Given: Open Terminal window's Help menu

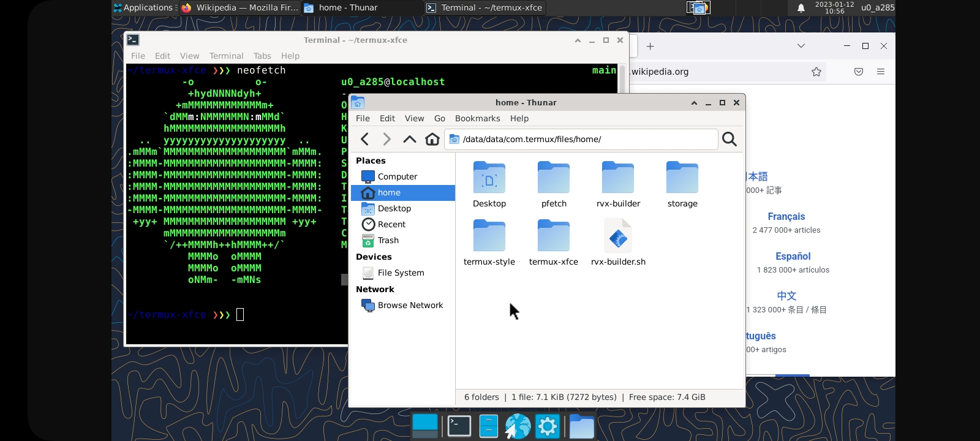Looking at the screenshot, I should (x=290, y=56).
